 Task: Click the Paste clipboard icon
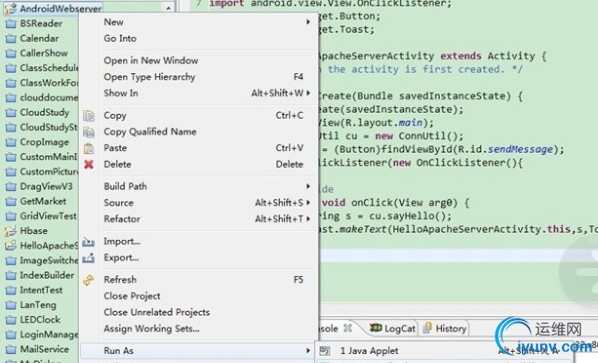point(89,148)
